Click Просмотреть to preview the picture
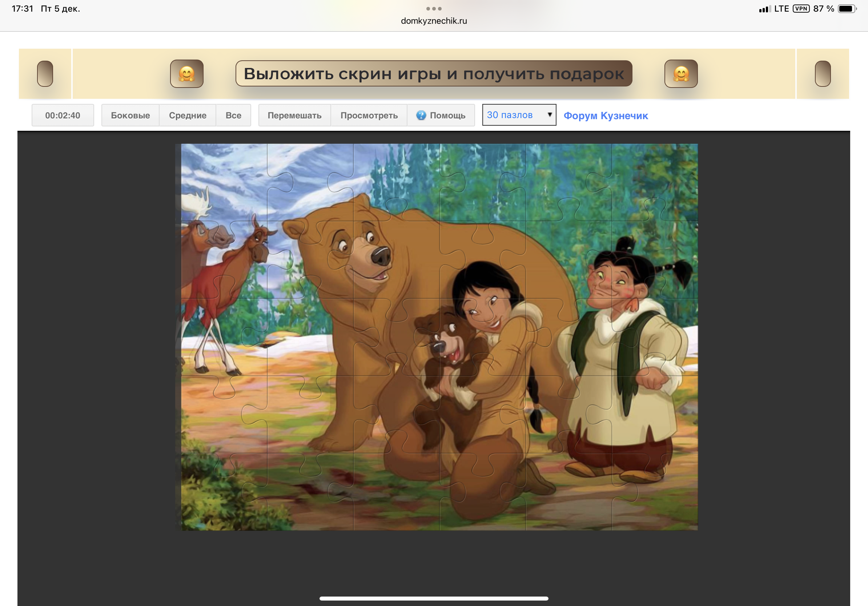 (369, 115)
